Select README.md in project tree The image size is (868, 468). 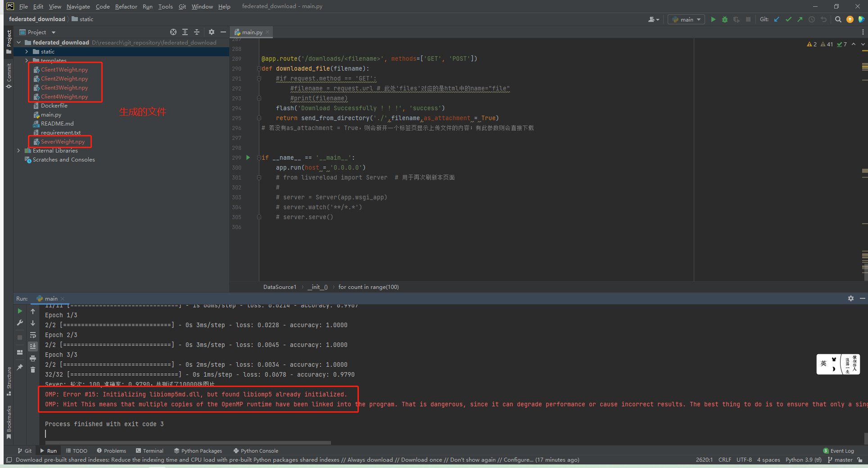tap(57, 124)
